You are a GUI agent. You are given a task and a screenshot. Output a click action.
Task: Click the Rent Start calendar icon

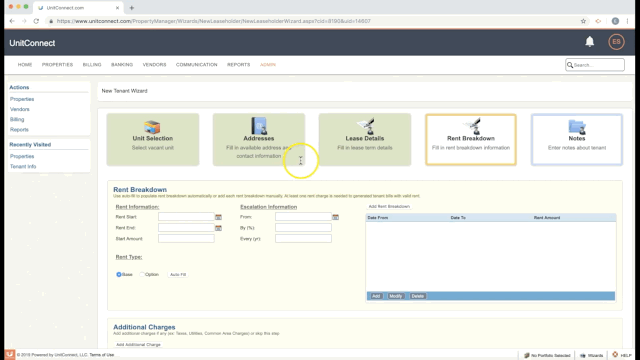(x=218, y=217)
